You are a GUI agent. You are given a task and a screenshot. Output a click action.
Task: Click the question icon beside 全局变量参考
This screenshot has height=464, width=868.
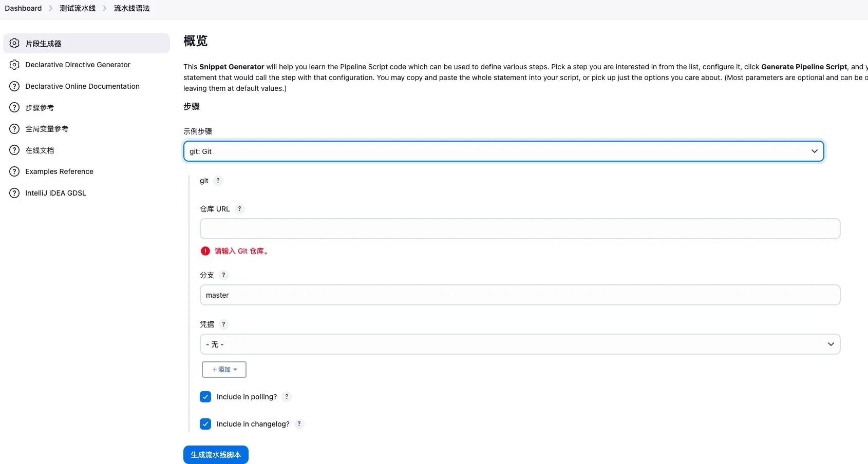point(14,129)
